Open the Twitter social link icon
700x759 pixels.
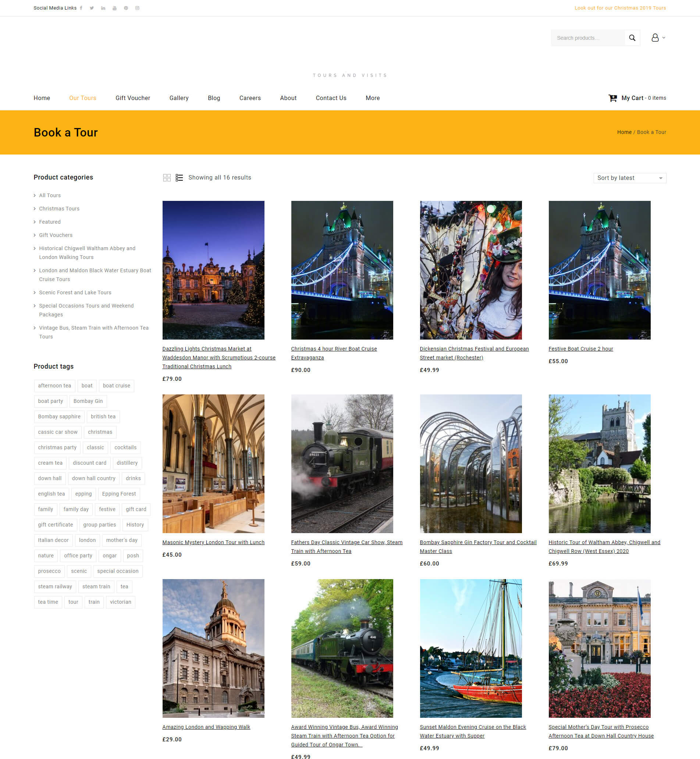point(92,8)
